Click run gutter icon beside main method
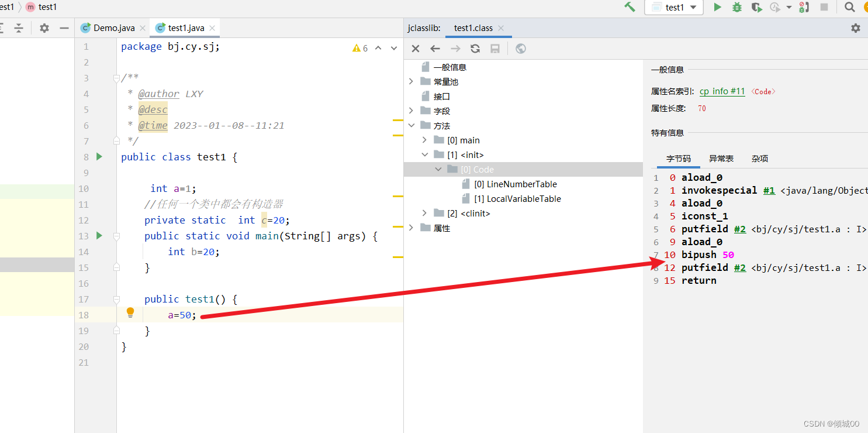 point(99,236)
